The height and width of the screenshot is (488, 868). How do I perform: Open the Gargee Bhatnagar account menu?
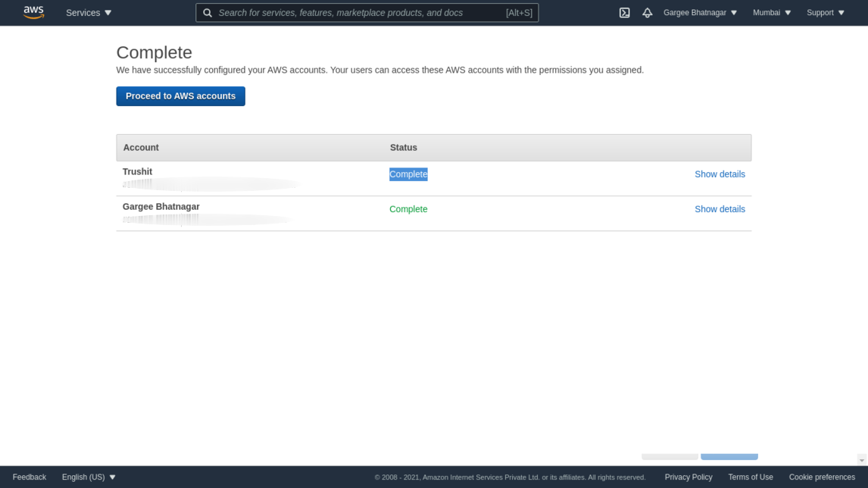(x=701, y=13)
